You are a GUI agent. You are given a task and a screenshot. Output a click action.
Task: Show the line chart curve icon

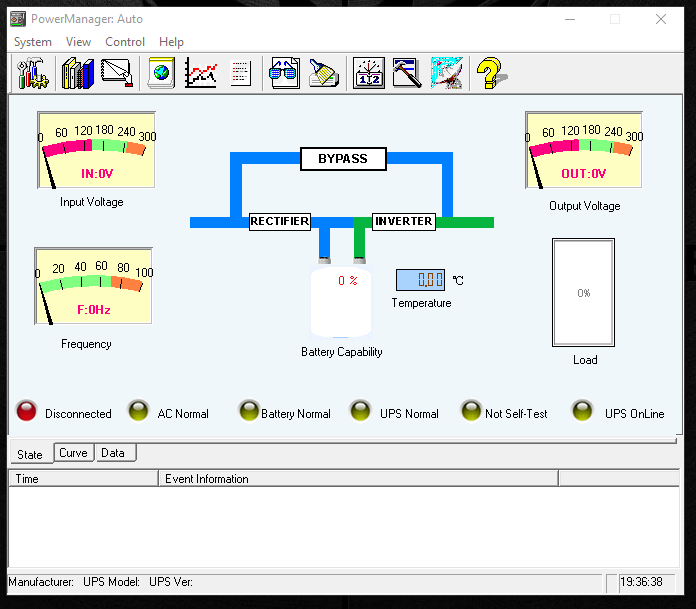(201, 73)
